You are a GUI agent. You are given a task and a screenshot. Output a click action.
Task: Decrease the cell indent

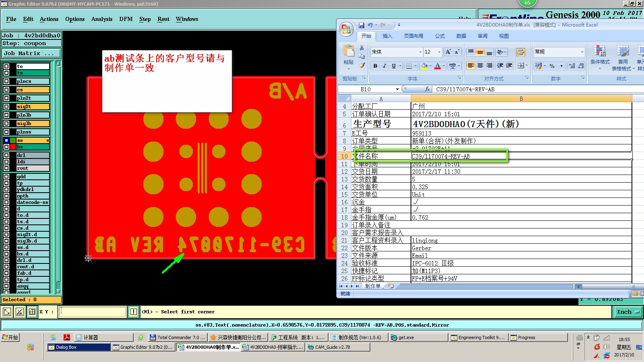[500, 66]
